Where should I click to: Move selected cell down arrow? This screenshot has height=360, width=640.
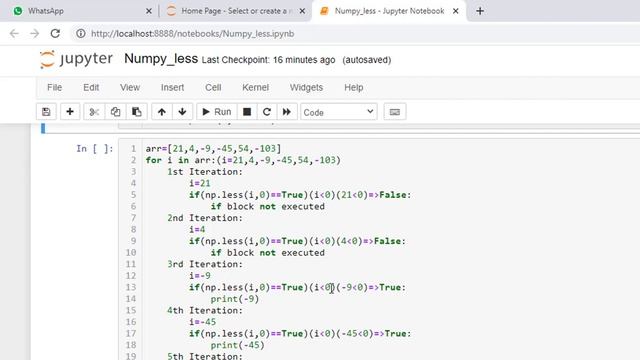coord(182,112)
